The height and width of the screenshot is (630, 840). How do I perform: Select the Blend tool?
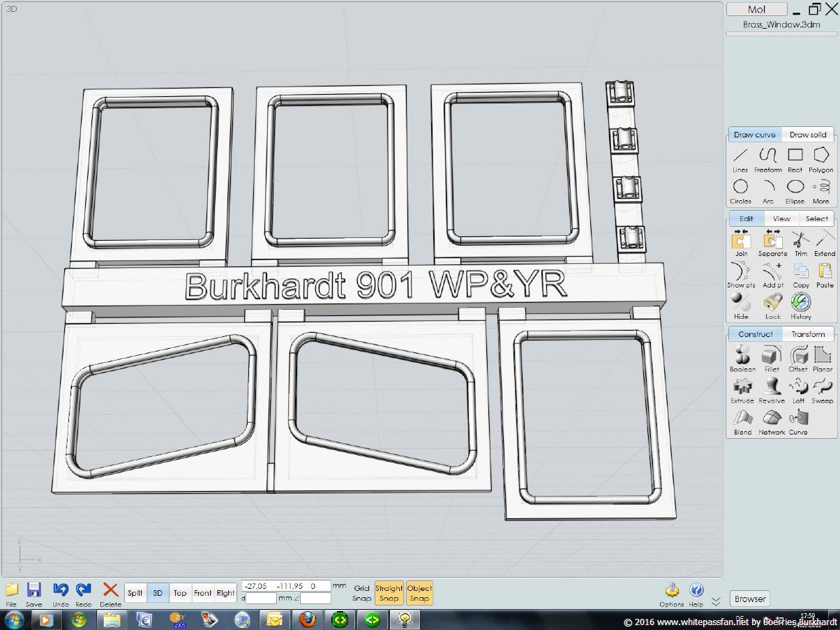coord(742,422)
